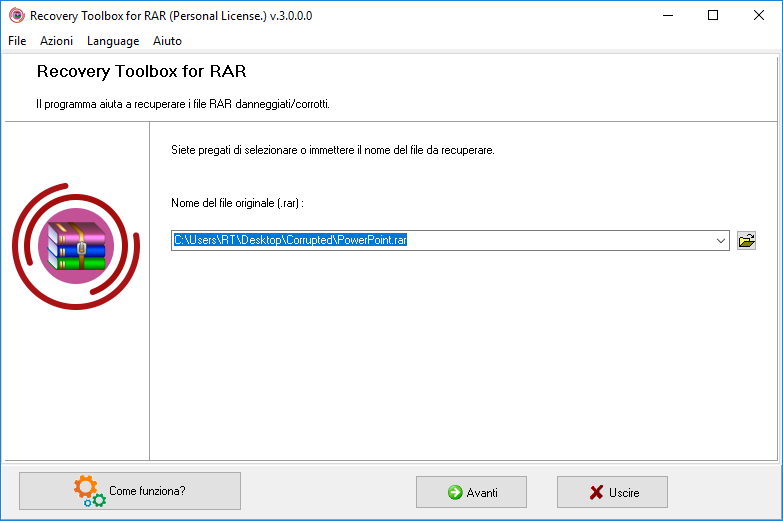Viewport: 783px width, 521px height.
Task: Click 'Siete pregati di selezionare' instruction text
Action: coord(333,150)
